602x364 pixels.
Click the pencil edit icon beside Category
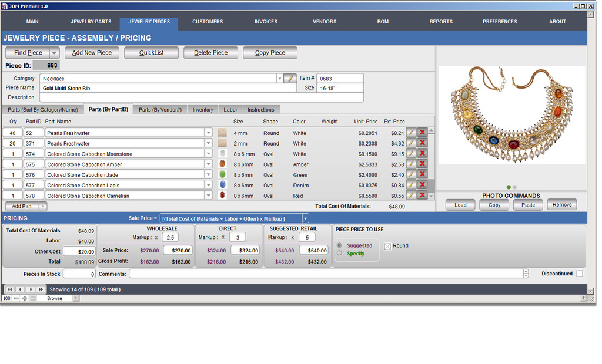click(290, 79)
